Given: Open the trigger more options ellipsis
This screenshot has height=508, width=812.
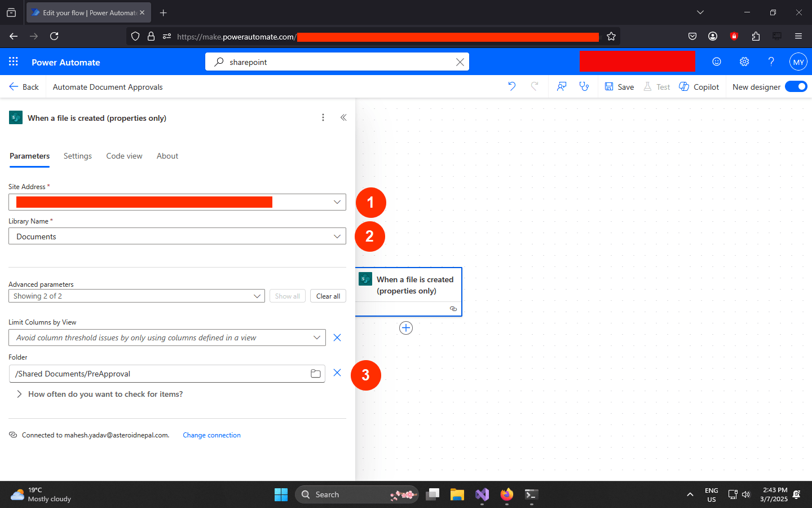Looking at the screenshot, I should tap(323, 117).
